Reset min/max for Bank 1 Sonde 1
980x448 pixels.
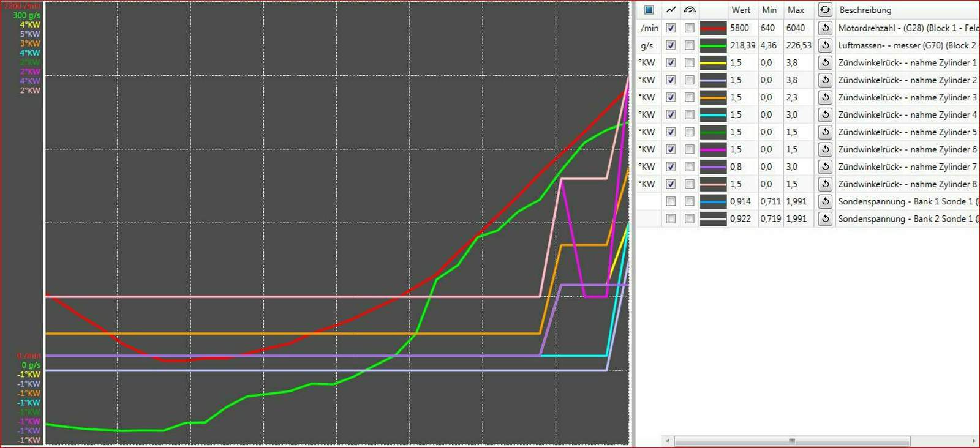[x=825, y=201]
